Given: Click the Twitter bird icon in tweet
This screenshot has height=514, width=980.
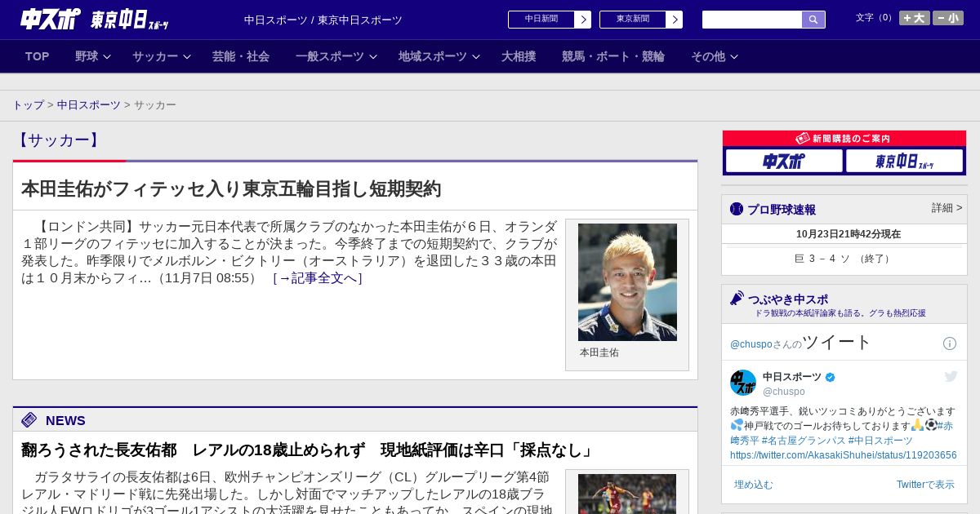Looking at the screenshot, I should (x=951, y=376).
